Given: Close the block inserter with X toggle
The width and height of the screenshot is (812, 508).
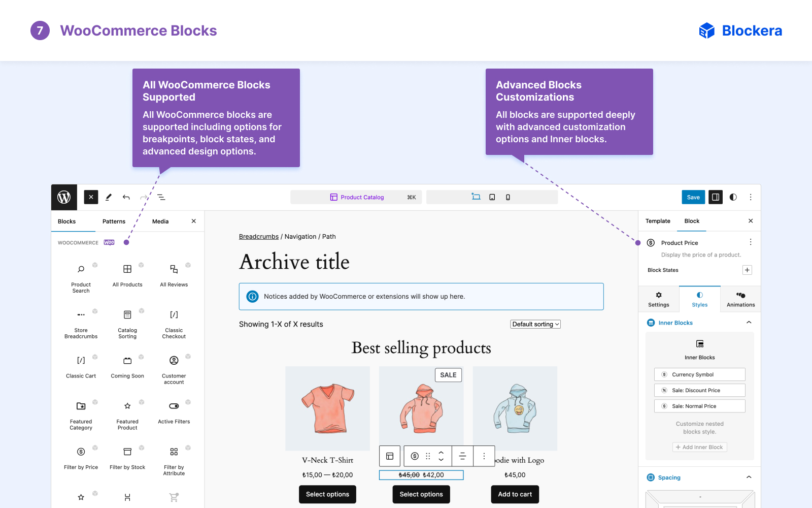Looking at the screenshot, I should point(91,197).
